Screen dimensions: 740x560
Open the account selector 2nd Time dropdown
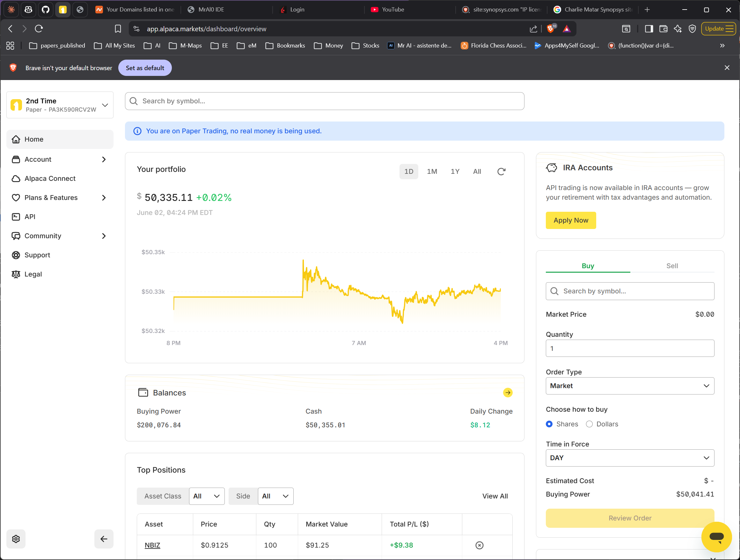[60, 105]
